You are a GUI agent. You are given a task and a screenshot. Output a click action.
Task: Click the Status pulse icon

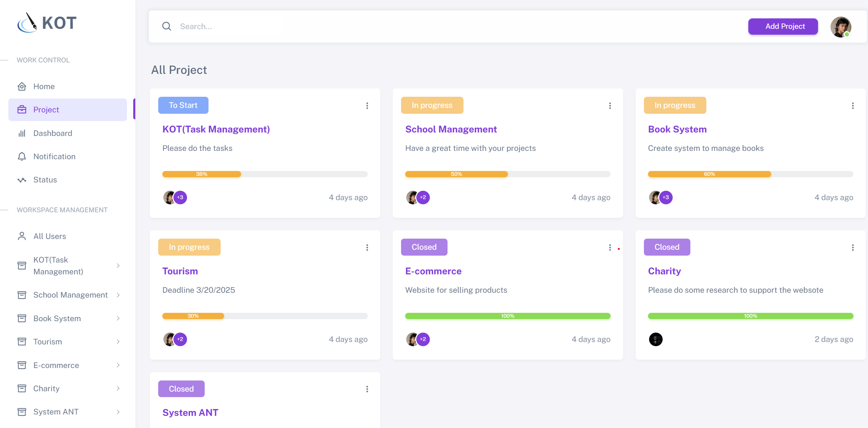click(x=22, y=180)
